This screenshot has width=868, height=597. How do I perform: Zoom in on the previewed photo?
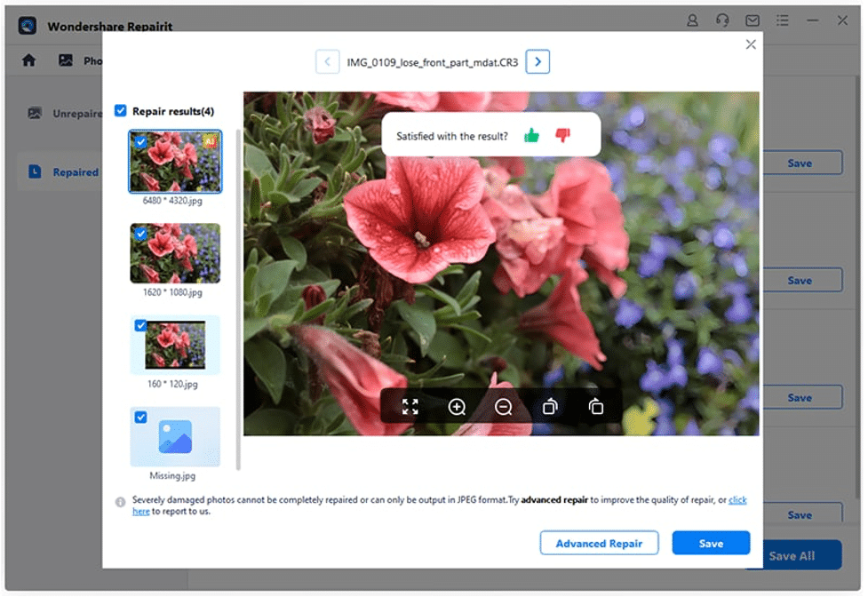pyautogui.click(x=458, y=407)
